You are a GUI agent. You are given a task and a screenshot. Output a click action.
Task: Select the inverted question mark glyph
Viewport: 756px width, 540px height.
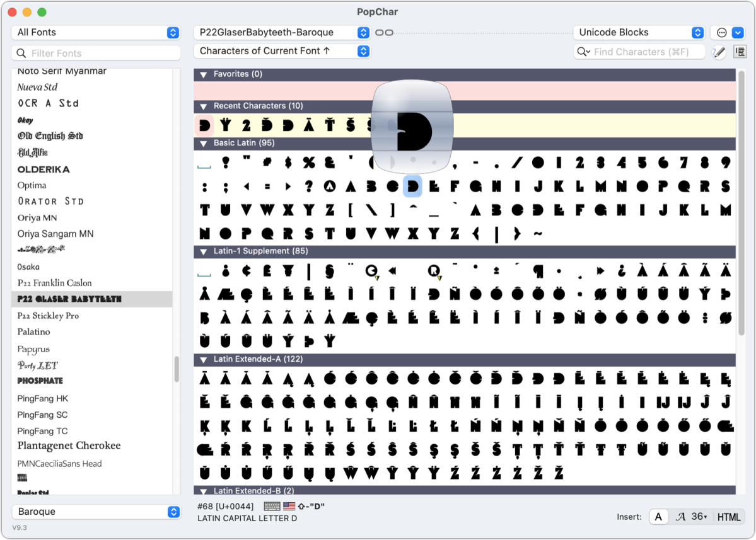pyautogui.click(x=622, y=271)
